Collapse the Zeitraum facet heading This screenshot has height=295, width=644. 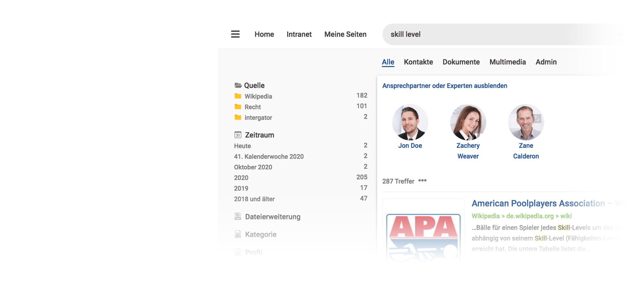tap(260, 135)
